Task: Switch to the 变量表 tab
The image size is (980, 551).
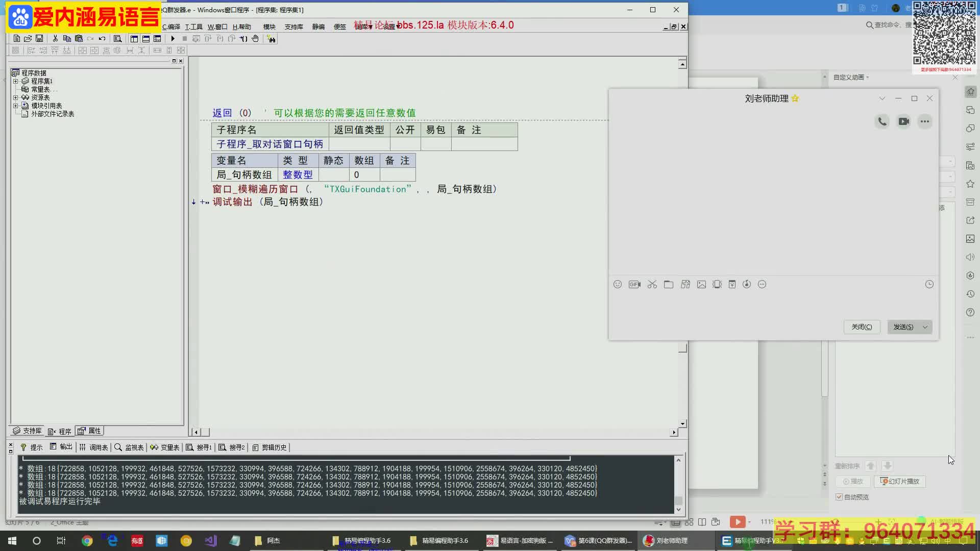Action: [x=165, y=447]
